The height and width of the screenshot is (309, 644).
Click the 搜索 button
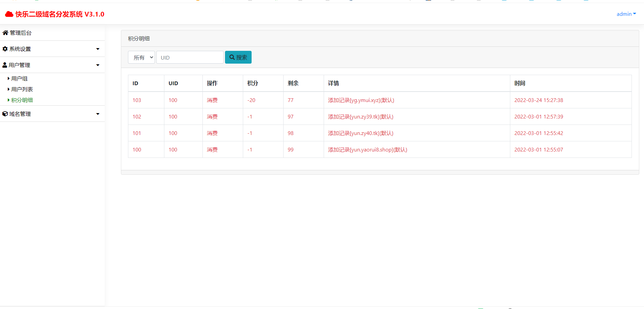(x=238, y=57)
